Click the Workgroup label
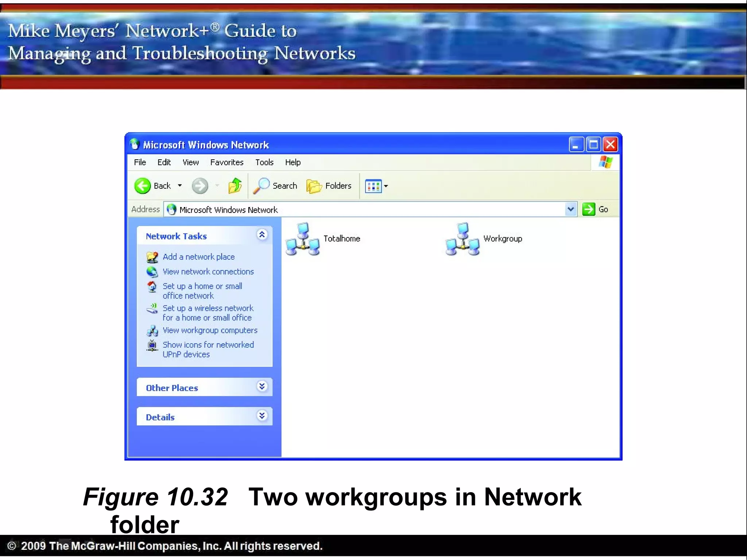 pyautogui.click(x=503, y=239)
